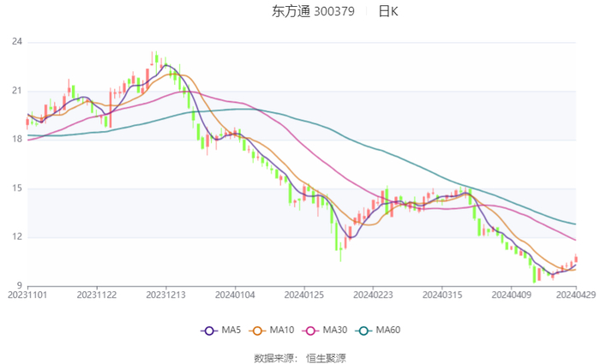
Task: Select the 日K chart type label
Action: click(388, 12)
